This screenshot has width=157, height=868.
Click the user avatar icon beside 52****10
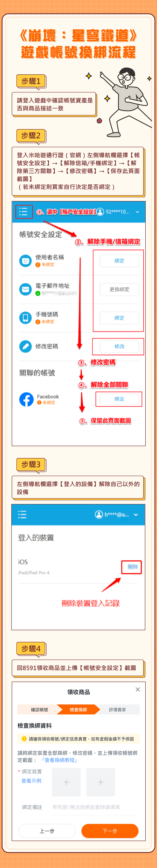point(100,212)
